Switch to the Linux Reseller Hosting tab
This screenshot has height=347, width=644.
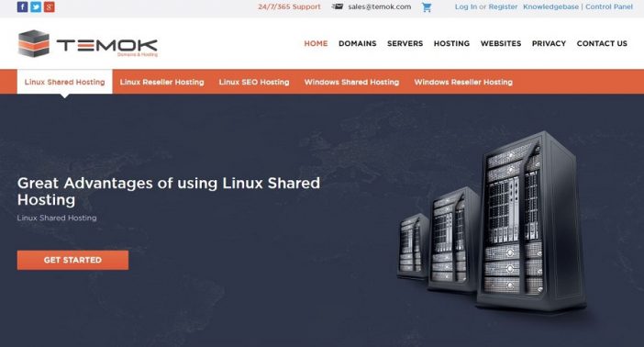[x=161, y=82]
